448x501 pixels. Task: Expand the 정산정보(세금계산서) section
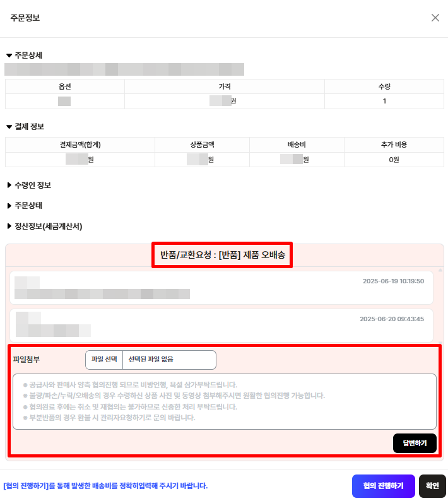point(44,227)
